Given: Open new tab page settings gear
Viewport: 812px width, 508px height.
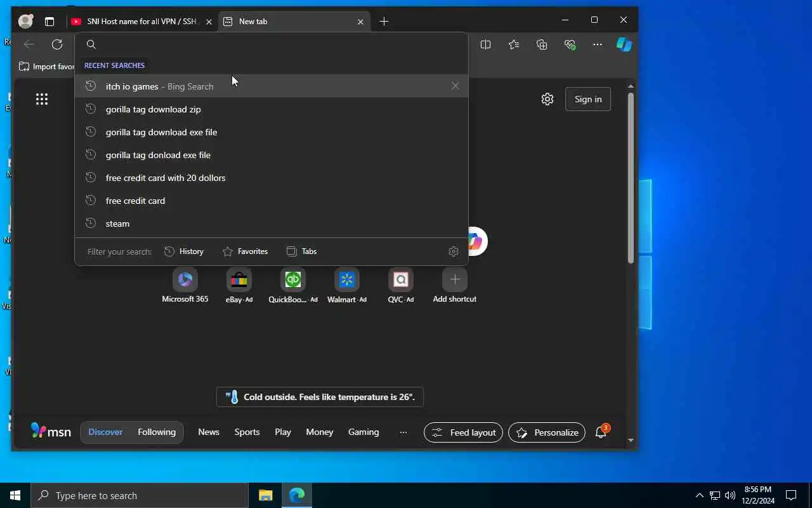Looking at the screenshot, I should pos(547,99).
